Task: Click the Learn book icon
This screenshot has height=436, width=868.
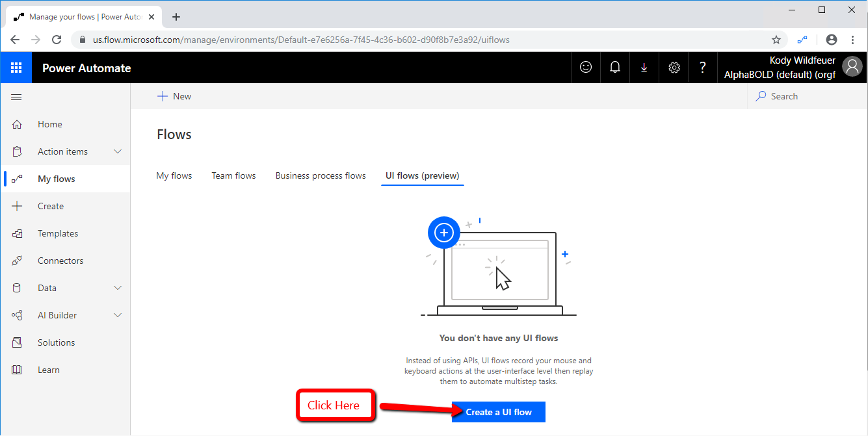Action: point(17,370)
